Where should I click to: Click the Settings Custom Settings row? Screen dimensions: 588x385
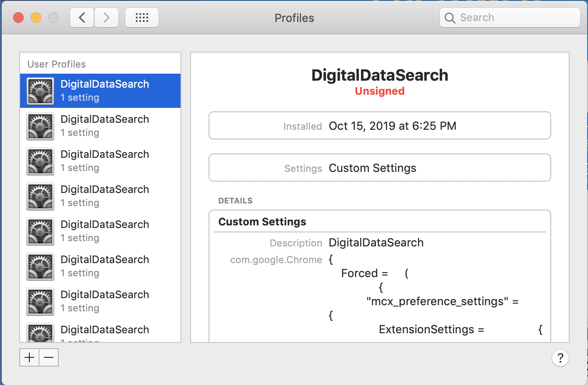tap(379, 168)
